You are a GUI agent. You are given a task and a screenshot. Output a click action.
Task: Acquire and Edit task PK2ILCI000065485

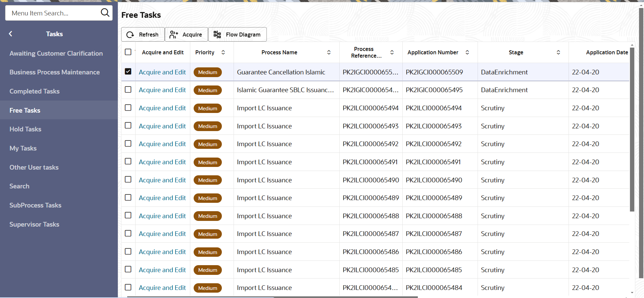coord(162,270)
